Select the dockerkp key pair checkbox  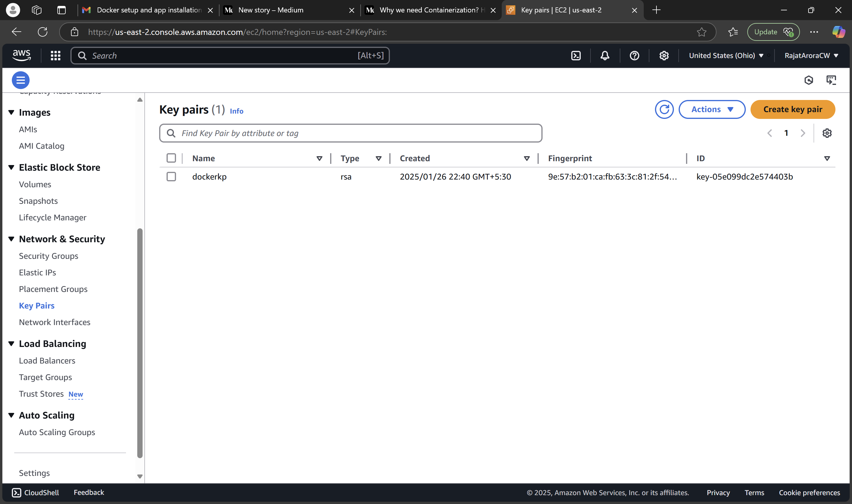pyautogui.click(x=171, y=177)
